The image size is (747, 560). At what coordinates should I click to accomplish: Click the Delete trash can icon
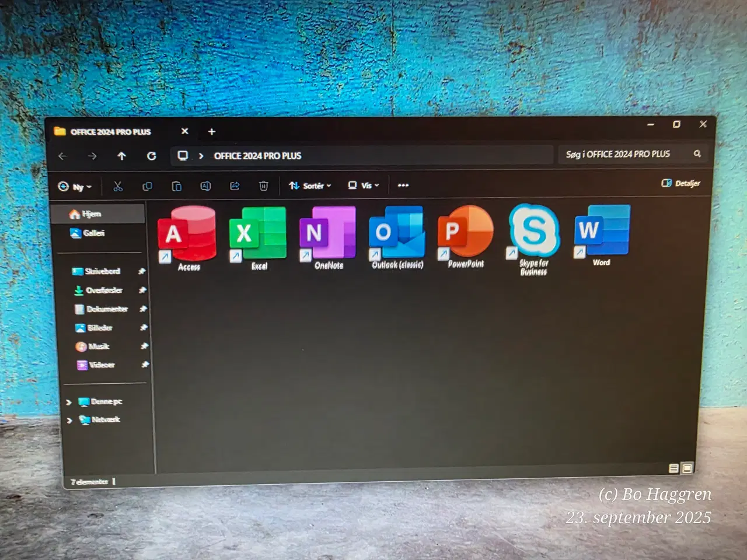[264, 185]
